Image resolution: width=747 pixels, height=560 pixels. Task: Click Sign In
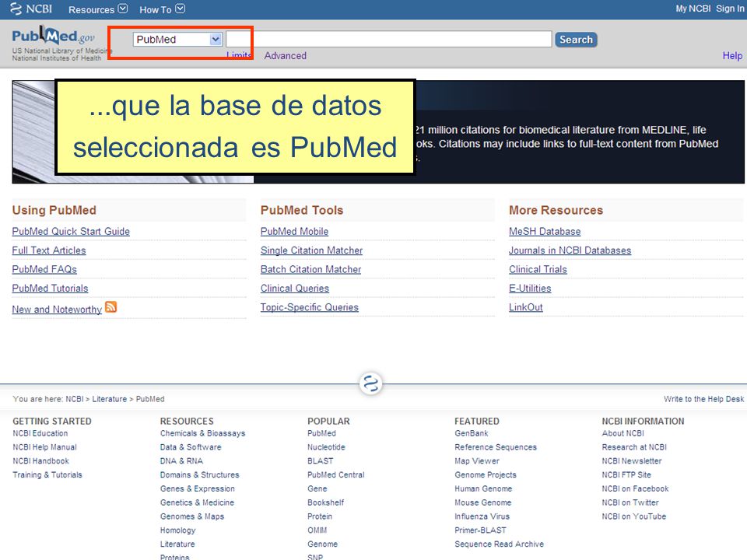point(730,9)
